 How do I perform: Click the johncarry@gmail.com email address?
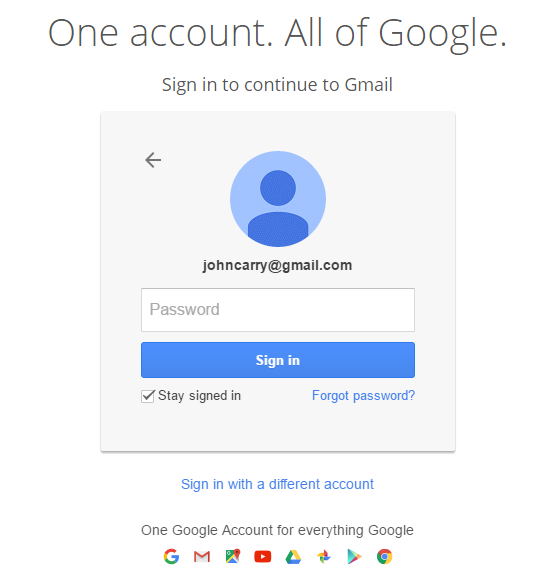(277, 265)
